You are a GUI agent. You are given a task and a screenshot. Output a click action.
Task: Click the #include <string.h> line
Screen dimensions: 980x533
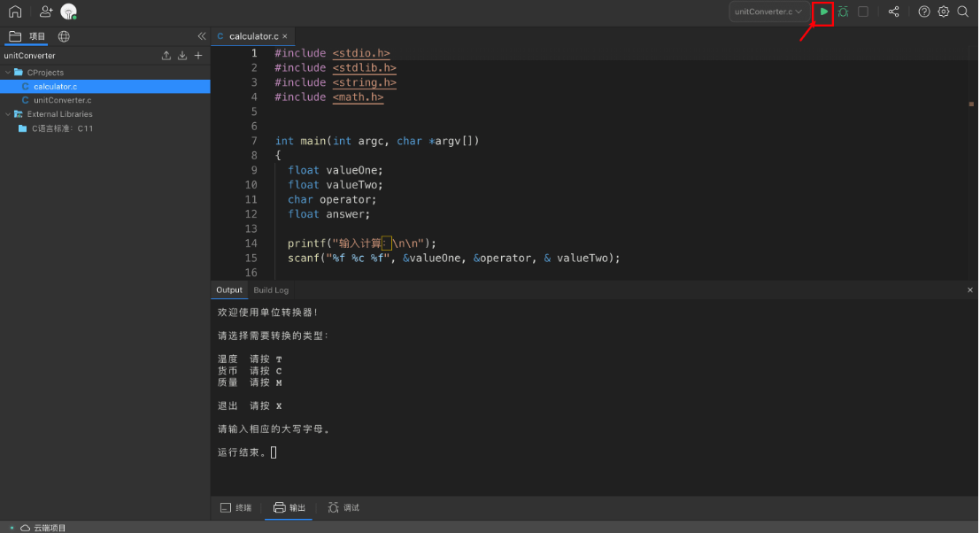336,82
